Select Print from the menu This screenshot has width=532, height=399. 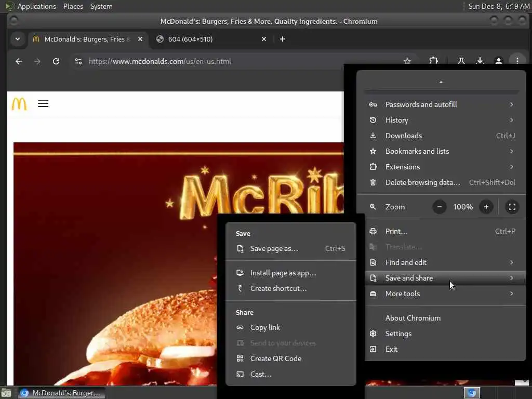445,231
